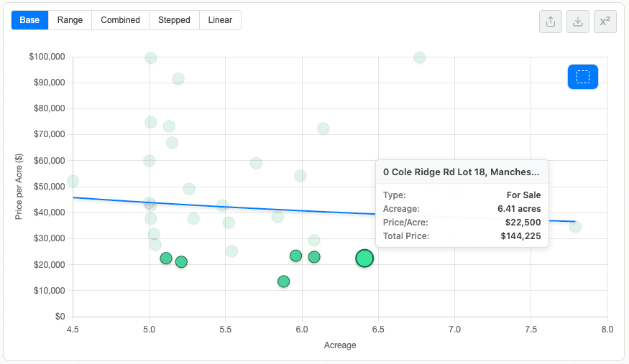
Task: Click the Cole Ridge Rd tooltip title
Action: tap(461, 172)
